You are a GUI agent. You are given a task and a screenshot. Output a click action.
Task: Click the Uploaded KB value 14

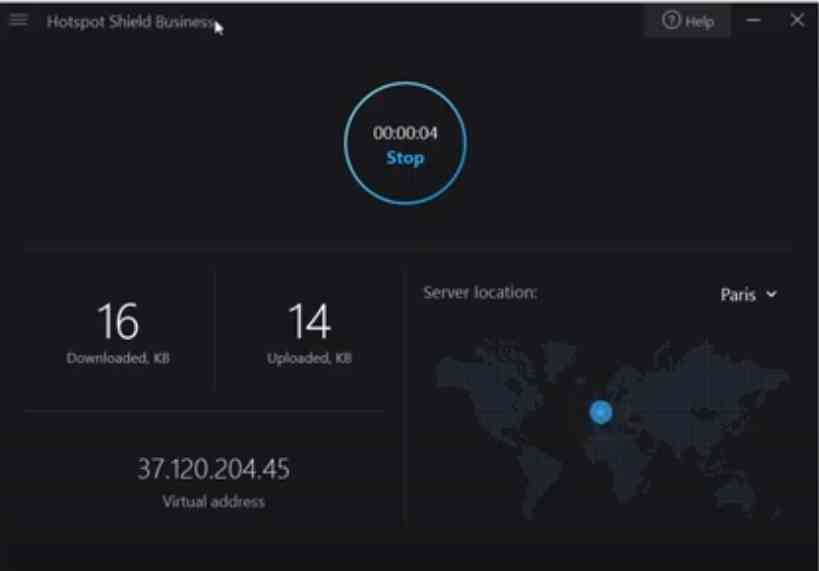point(309,321)
